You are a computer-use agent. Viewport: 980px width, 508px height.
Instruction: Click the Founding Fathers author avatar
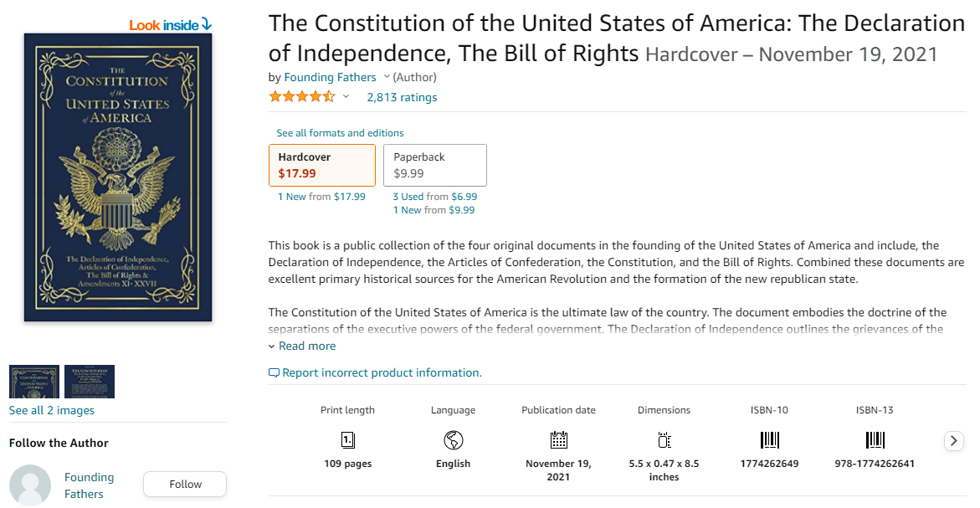30,485
